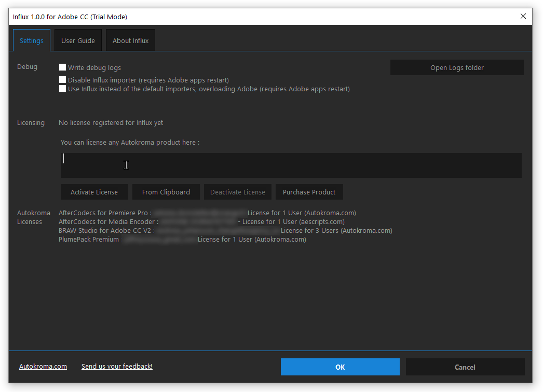Close the Influx settings window
Screen dimensions: 543x392
click(523, 16)
